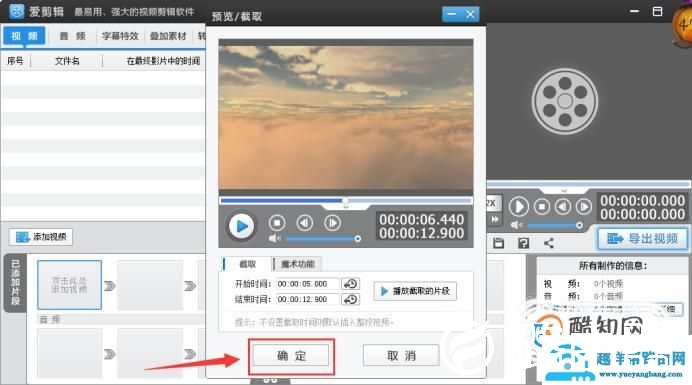Cancel with the 取消 button
Image resolution: width=692 pixels, height=385 pixels.
(401, 355)
